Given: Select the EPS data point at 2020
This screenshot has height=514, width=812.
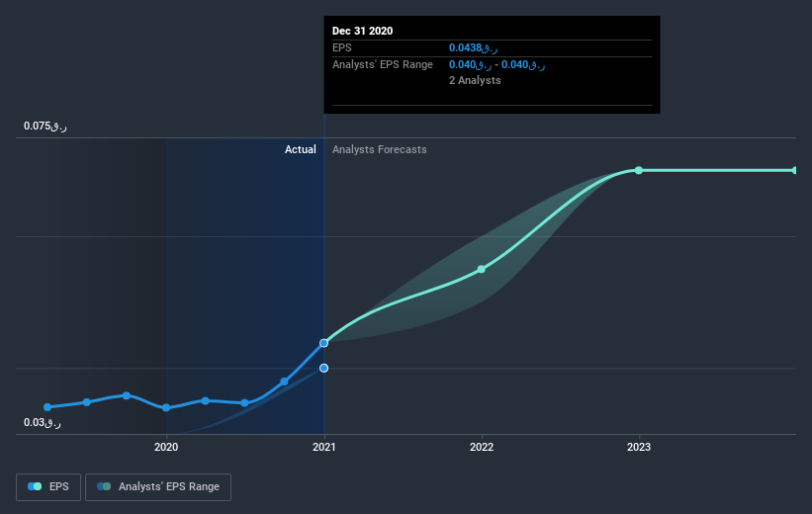Looking at the screenshot, I should (x=166, y=408).
